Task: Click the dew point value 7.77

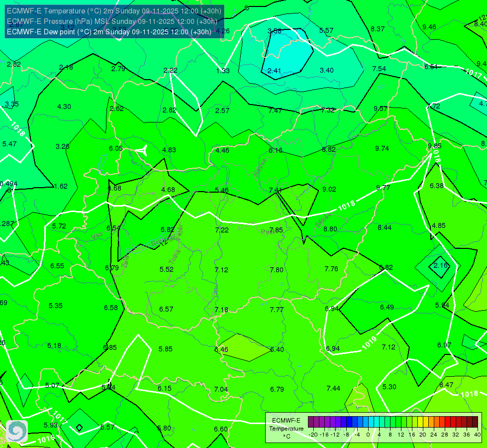Action: tap(277, 310)
